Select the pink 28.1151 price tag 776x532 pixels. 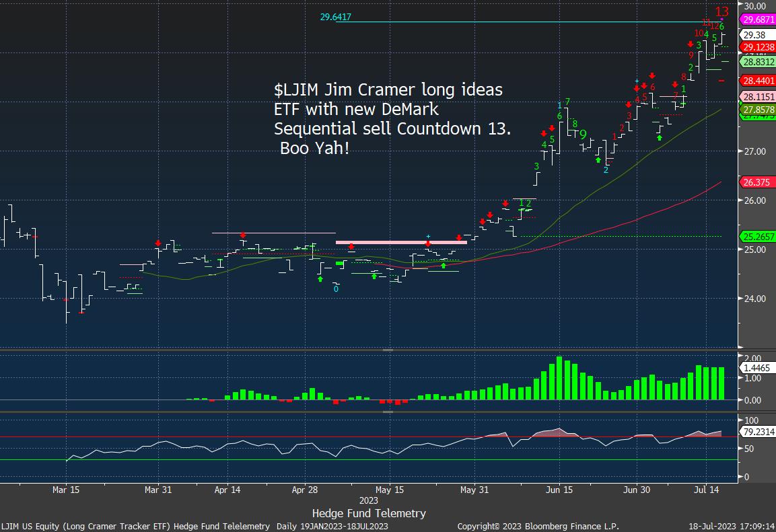pos(758,97)
